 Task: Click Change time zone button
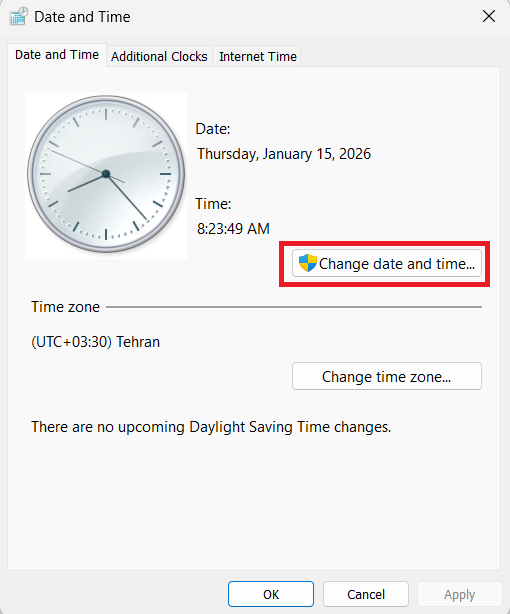(387, 376)
